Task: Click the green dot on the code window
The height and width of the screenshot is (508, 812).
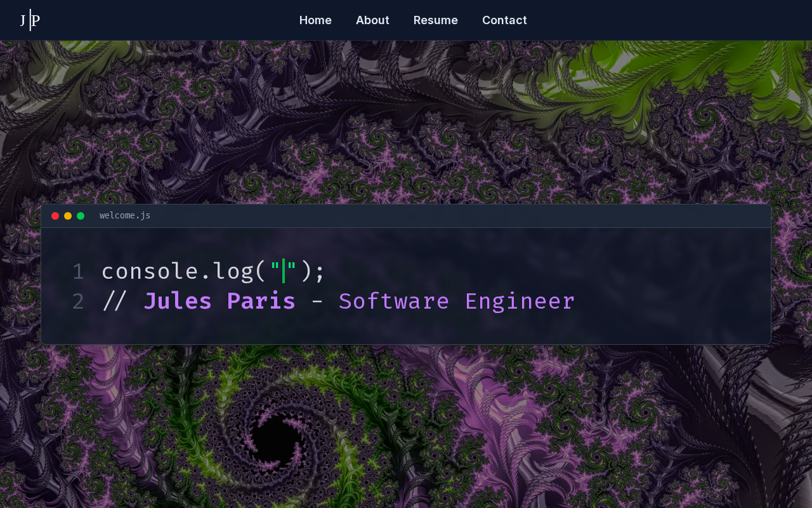Action: (81, 216)
